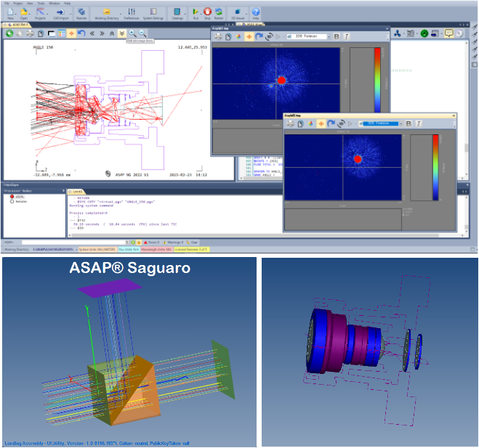Toggle orange crosshair in plot viewer toolbar
This screenshot has width=479, height=448.
(x=71, y=33)
